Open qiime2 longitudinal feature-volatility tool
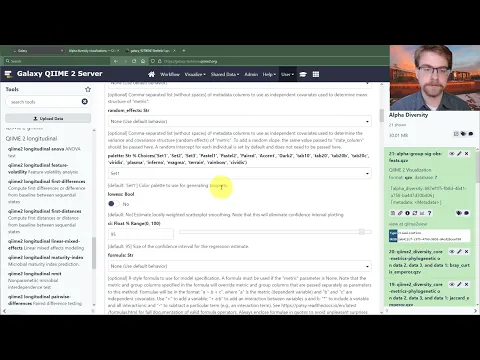Screen dimensions: 480x360 (x=43, y=168)
